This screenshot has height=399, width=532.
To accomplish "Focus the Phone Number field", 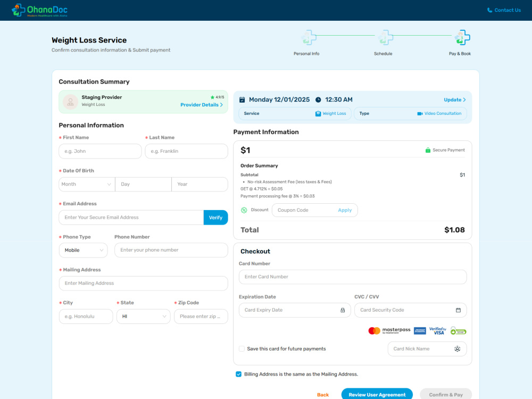I will (x=171, y=250).
